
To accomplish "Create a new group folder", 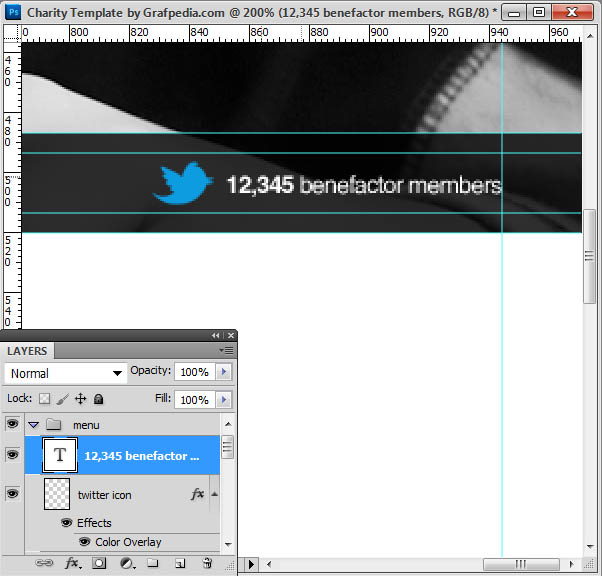I will click(153, 563).
